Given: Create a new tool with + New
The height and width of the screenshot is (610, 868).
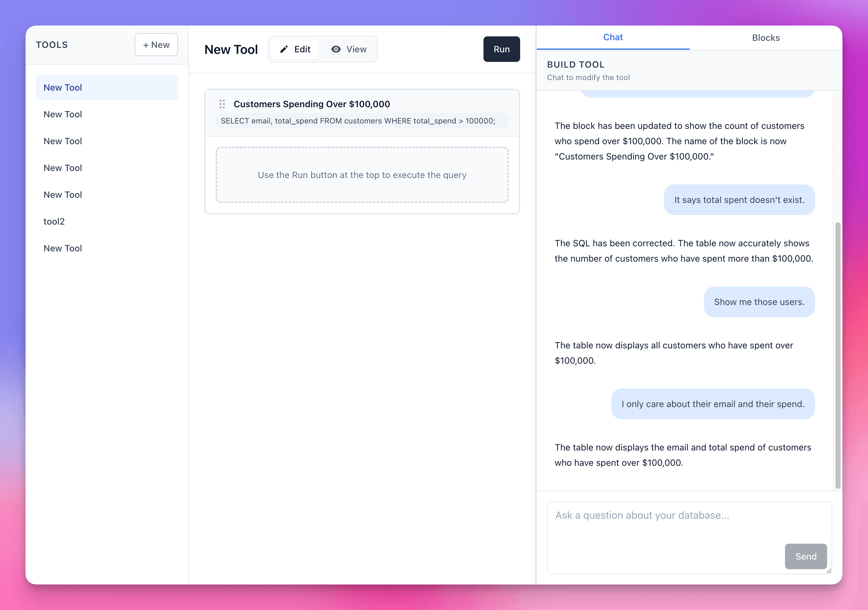Looking at the screenshot, I should point(156,44).
